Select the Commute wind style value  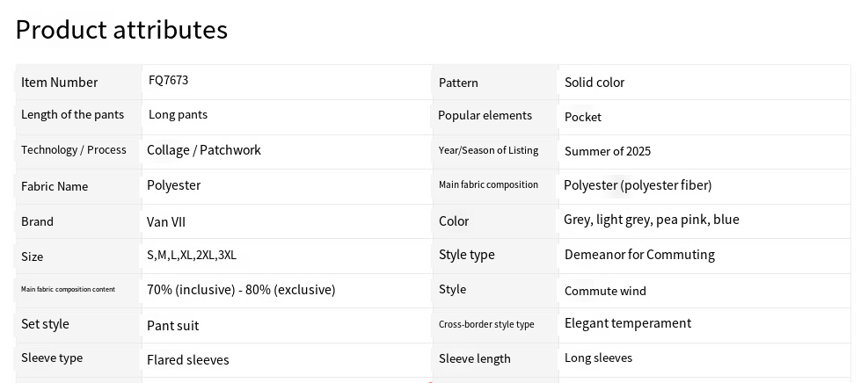point(605,291)
